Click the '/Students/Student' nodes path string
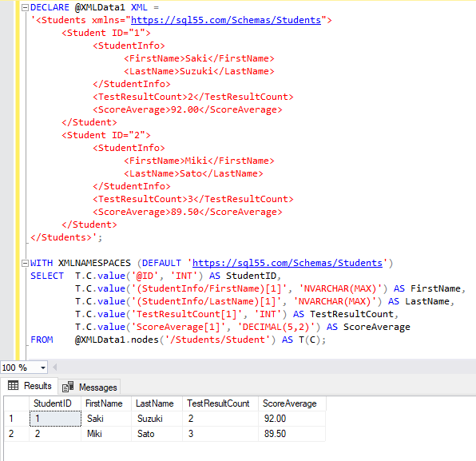The width and height of the screenshot is (476, 461). coord(220,340)
